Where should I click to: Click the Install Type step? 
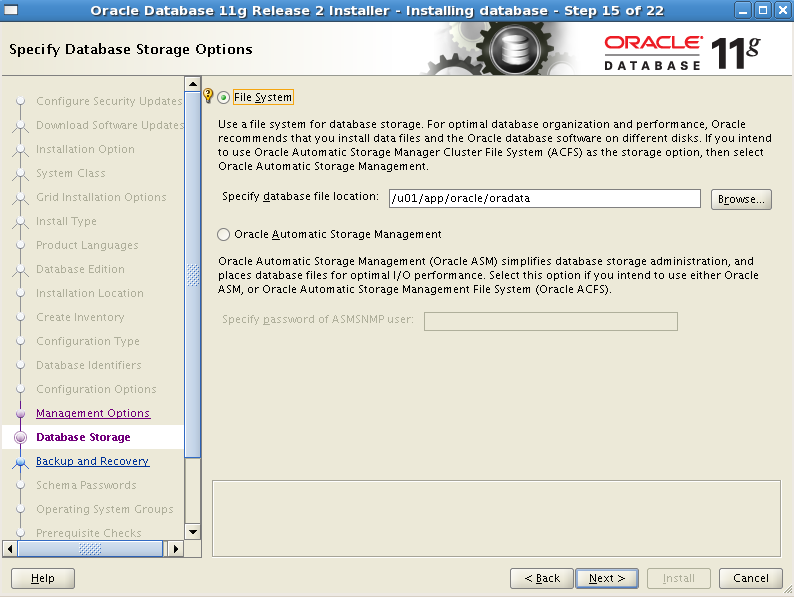66,221
